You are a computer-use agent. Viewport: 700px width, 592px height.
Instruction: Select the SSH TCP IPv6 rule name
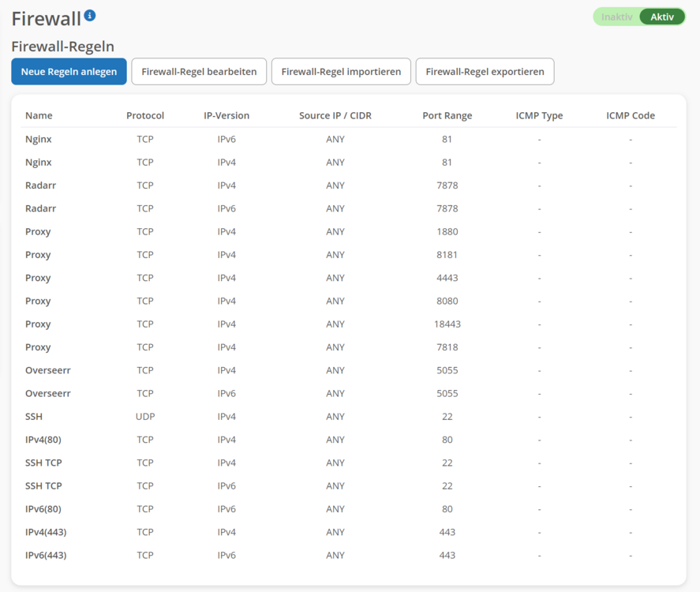point(43,486)
